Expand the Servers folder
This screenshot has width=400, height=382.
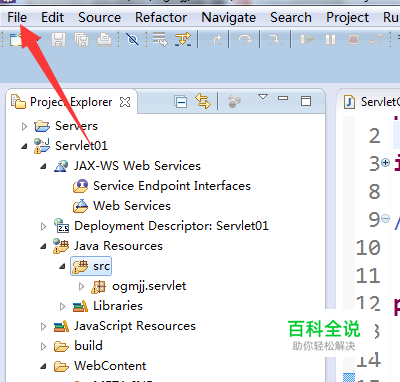click(x=24, y=126)
